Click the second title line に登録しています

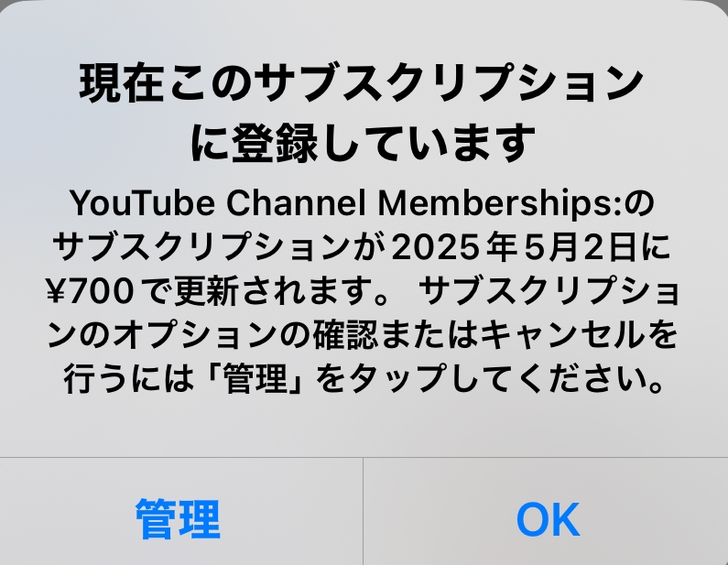pos(363,143)
